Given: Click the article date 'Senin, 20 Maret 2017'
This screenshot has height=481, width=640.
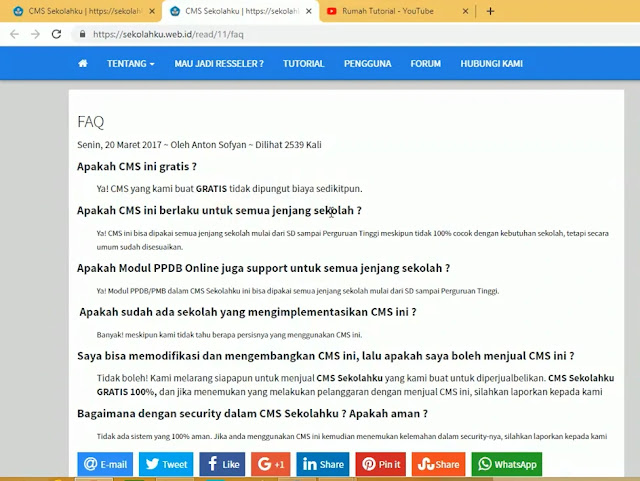Looking at the screenshot, I should (x=119, y=145).
